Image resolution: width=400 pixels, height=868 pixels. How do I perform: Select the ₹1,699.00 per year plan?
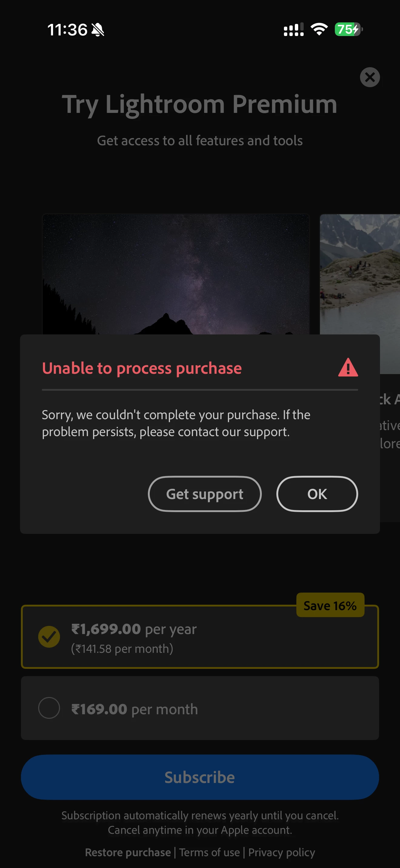[x=200, y=636]
